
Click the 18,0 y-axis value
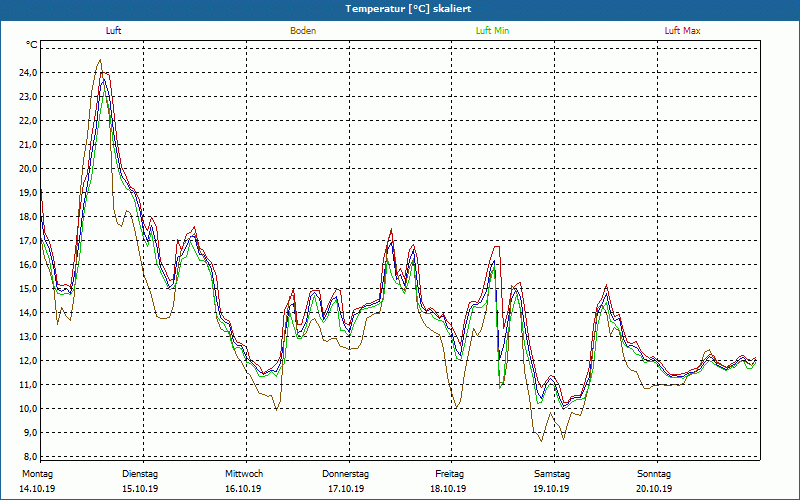tap(29, 216)
